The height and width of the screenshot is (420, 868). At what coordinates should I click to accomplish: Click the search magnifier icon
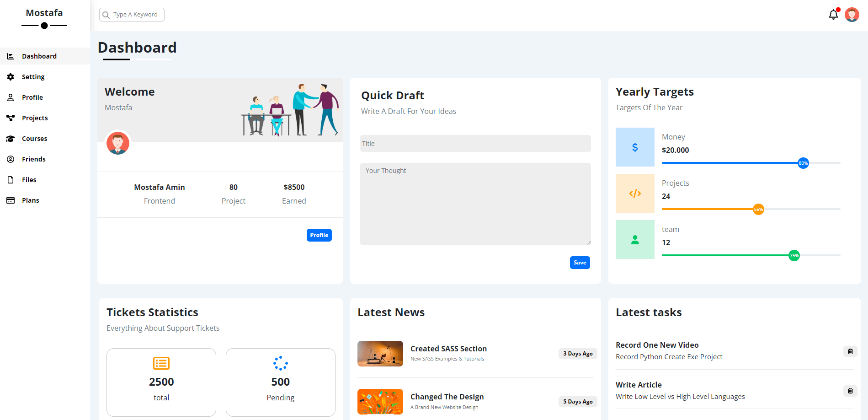coord(106,15)
